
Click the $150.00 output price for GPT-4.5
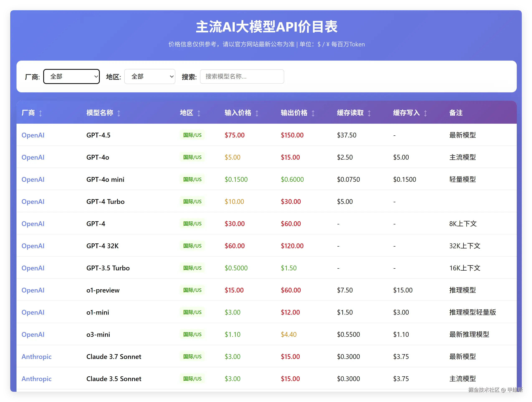[x=292, y=135]
